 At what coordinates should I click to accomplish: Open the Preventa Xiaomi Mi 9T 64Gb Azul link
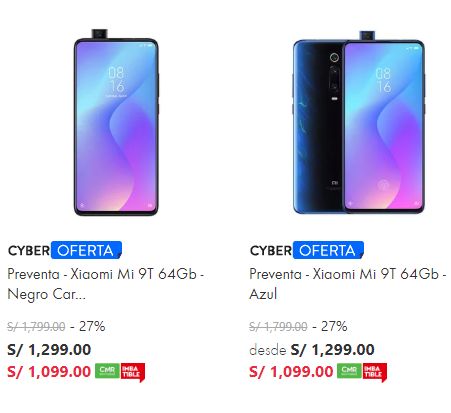tap(348, 284)
